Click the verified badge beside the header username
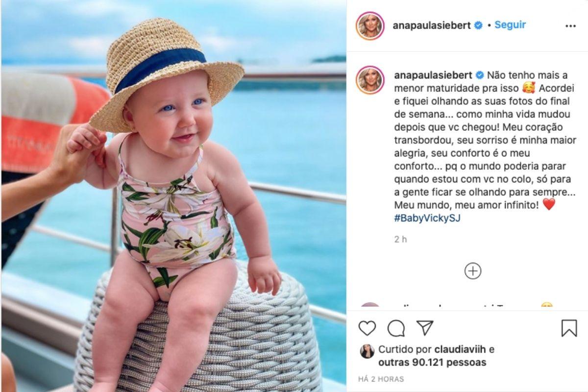 [479, 25]
